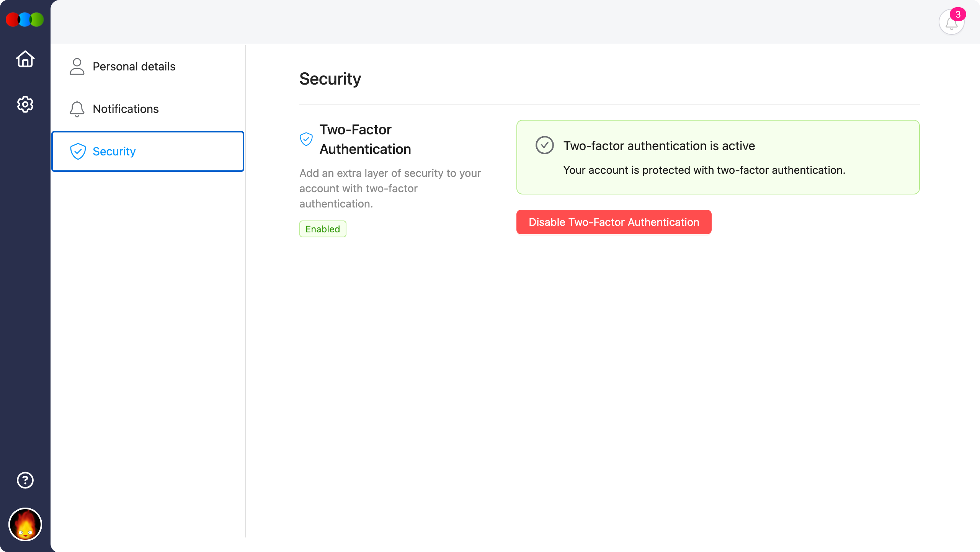980x552 pixels.
Task: Open the flame user avatar menu
Action: tap(25, 524)
